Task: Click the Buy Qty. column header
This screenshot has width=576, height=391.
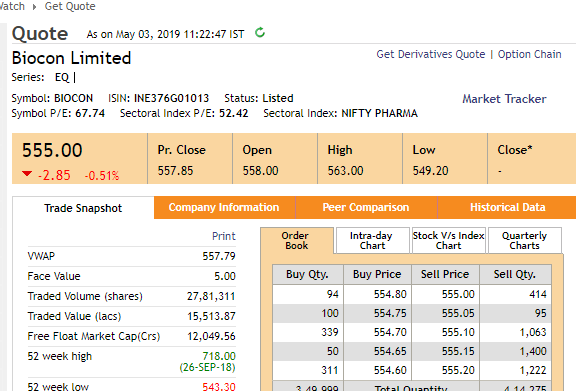Action: point(307,275)
